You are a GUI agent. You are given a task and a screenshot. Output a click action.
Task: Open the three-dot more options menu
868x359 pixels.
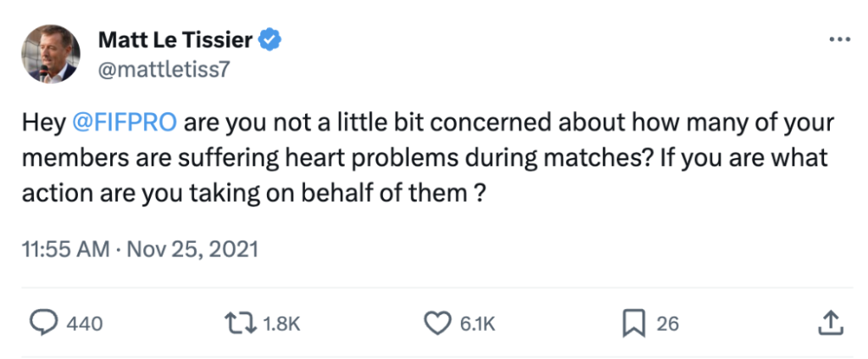click(839, 40)
